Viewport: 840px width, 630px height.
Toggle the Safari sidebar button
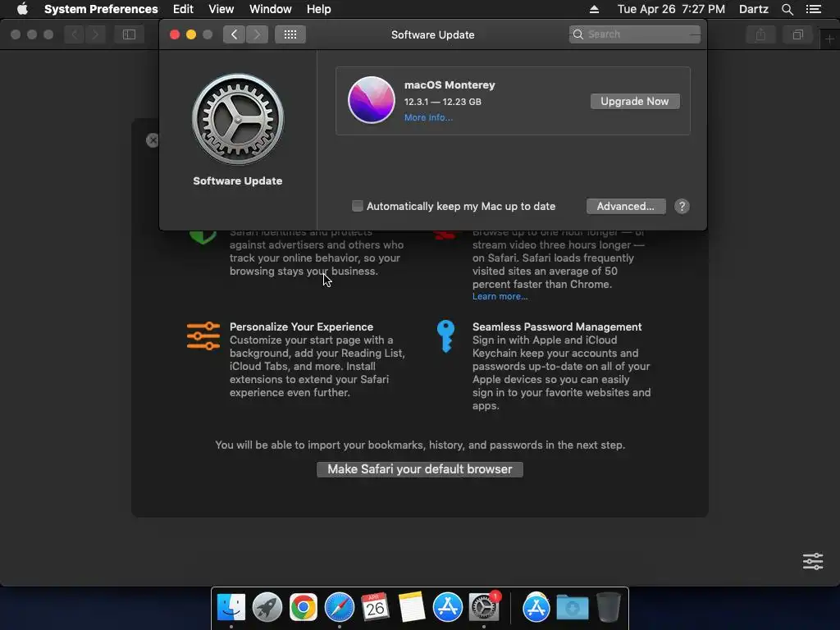click(129, 34)
